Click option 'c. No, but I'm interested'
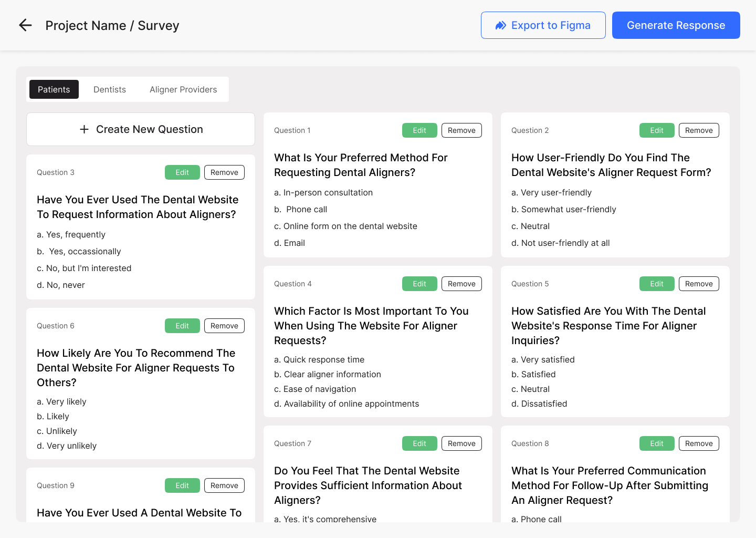This screenshot has height=538, width=756. [x=84, y=268]
